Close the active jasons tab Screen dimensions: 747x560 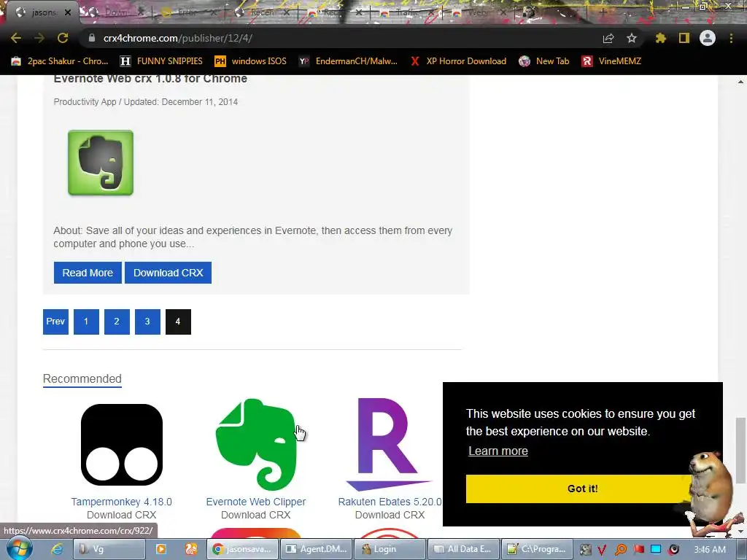point(68,12)
